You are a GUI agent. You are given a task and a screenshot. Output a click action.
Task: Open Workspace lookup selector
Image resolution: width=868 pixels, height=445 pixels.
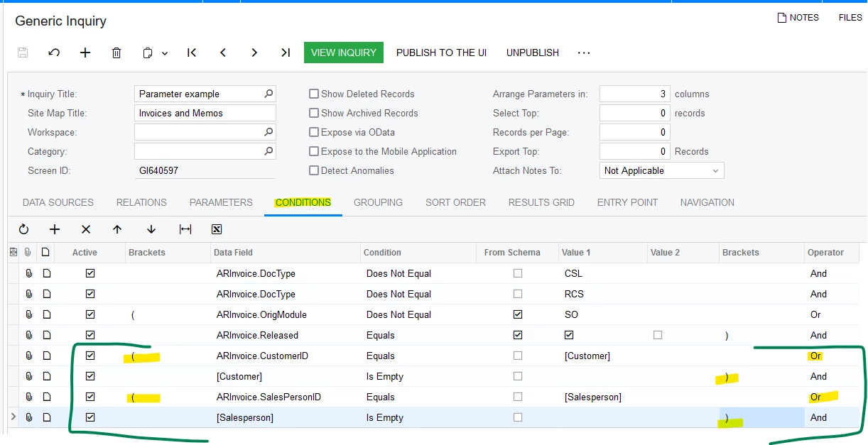(x=268, y=132)
